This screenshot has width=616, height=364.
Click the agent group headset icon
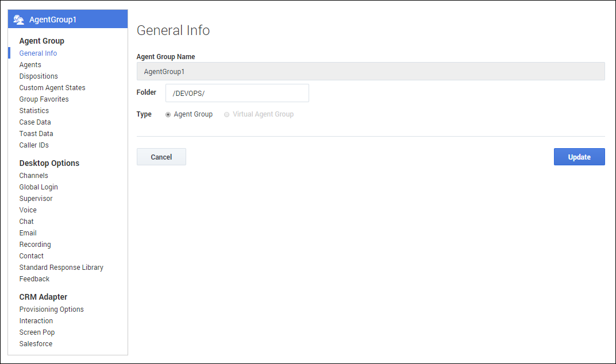pos(18,20)
